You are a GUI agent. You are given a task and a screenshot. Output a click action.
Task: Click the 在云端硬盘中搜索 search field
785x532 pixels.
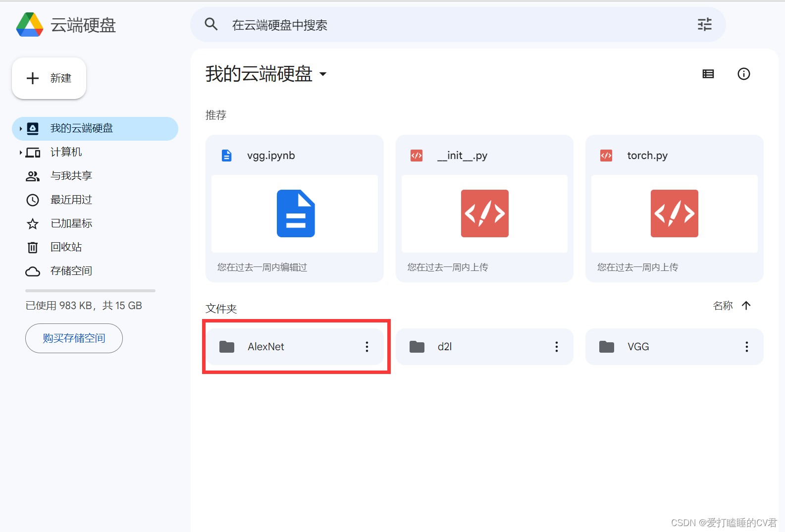458,24
